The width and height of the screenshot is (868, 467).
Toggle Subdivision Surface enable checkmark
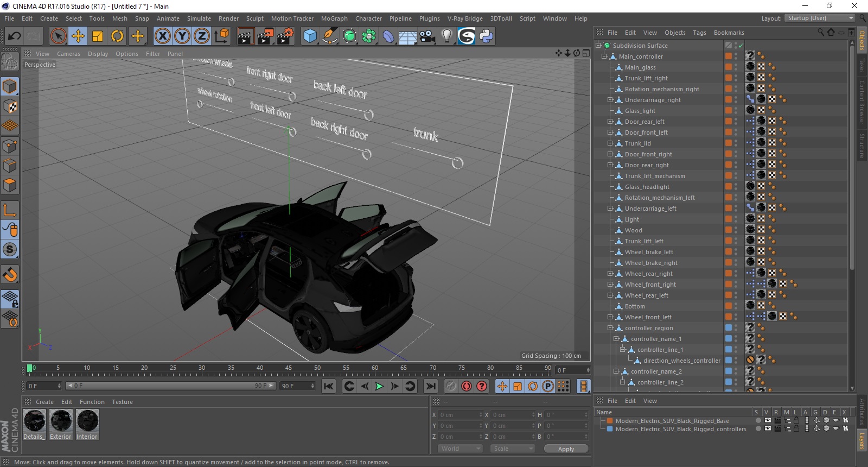point(741,46)
